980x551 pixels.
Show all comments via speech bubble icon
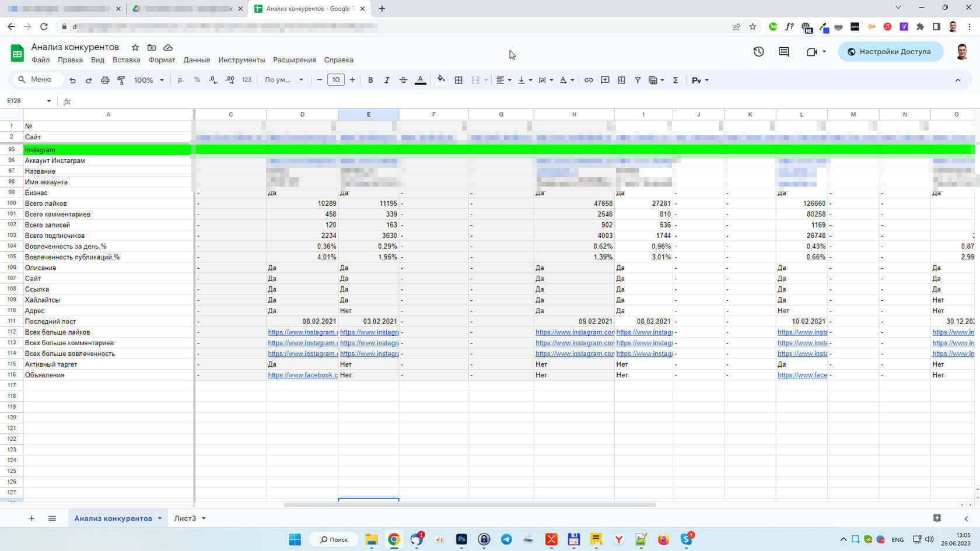pos(784,52)
